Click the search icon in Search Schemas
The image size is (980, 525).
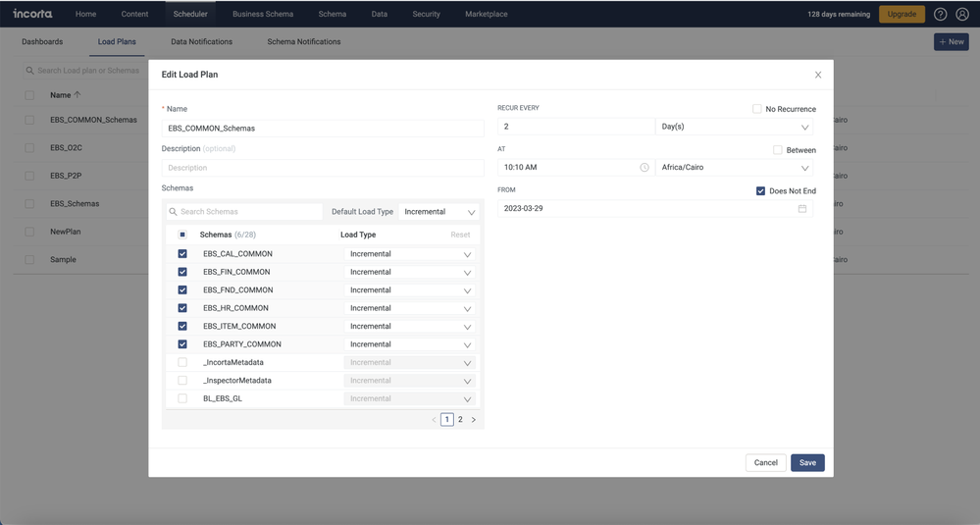coord(174,212)
